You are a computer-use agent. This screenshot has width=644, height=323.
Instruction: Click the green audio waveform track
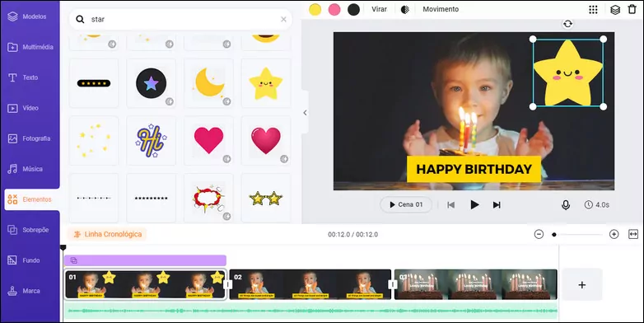pyautogui.click(x=311, y=311)
